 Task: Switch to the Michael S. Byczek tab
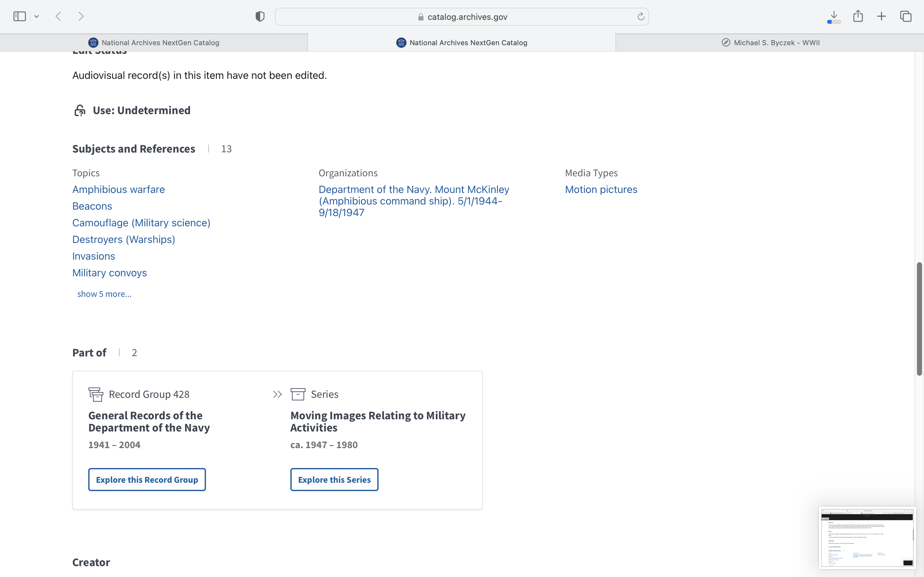(x=770, y=43)
